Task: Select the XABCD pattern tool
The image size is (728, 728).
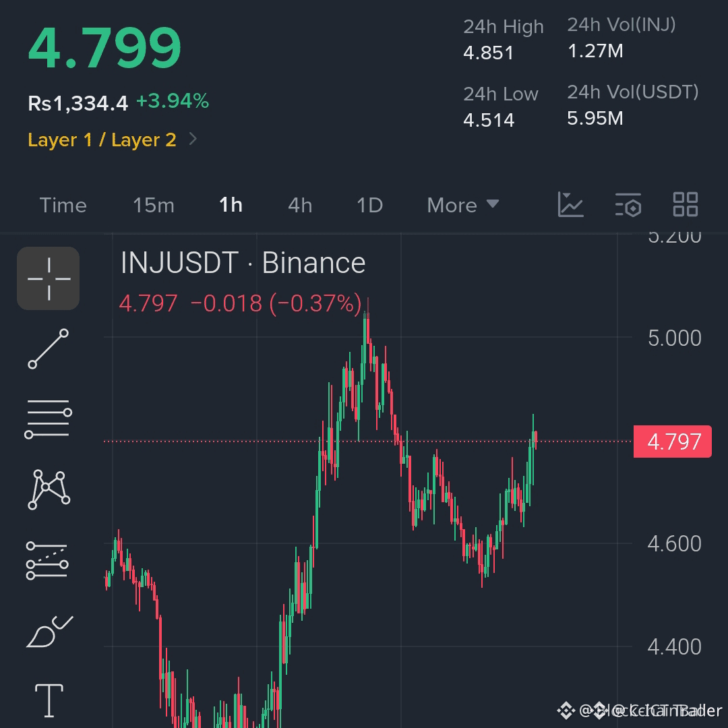Action: [49, 490]
